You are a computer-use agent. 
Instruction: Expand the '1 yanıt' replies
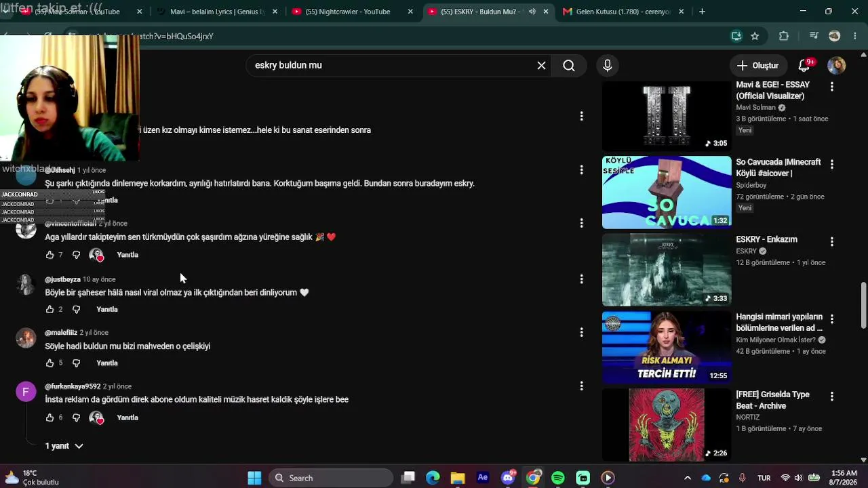click(64, 446)
